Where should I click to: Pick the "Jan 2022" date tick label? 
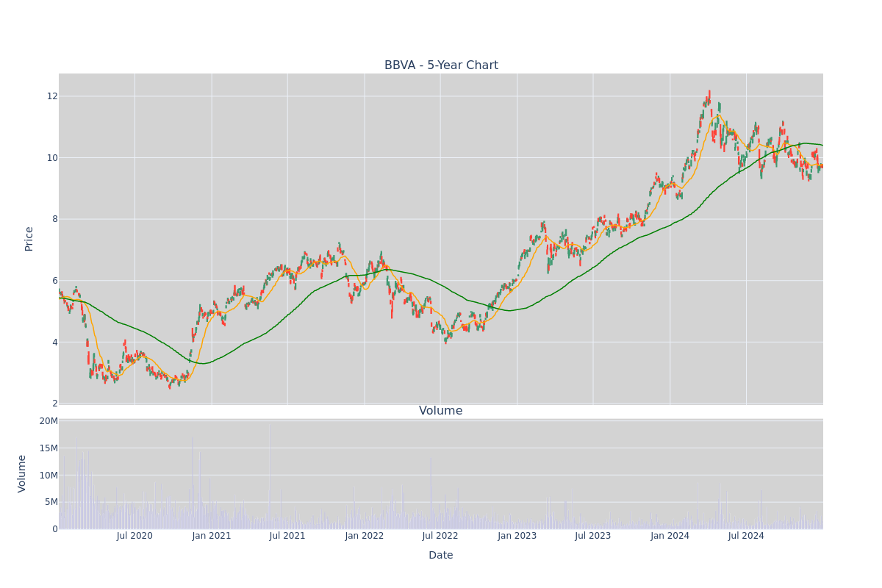tap(365, 536)
